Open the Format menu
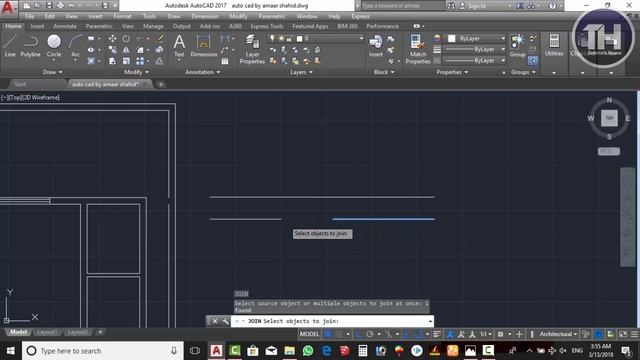The width and height of the screenshot is (640, 360). pos(122,16)
